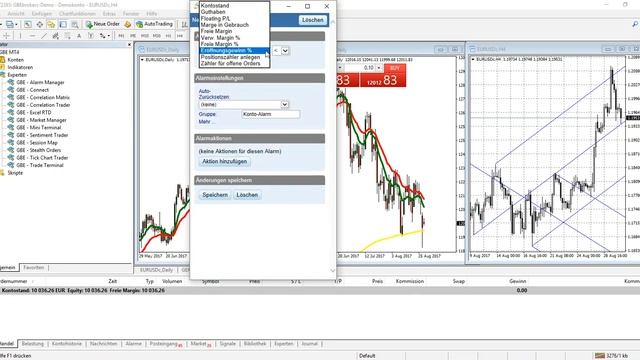Select the H4 timeframe button

[x=180, y=36]
